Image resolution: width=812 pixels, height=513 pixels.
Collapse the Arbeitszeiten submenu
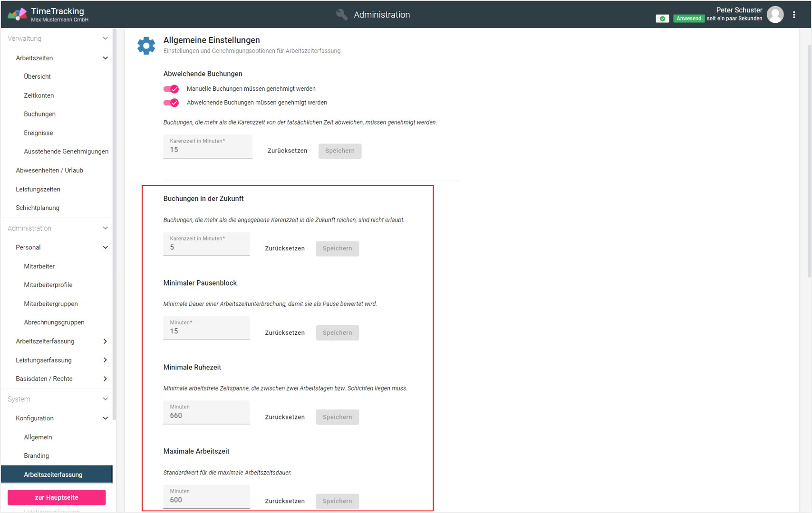click(x=105, y=58)
